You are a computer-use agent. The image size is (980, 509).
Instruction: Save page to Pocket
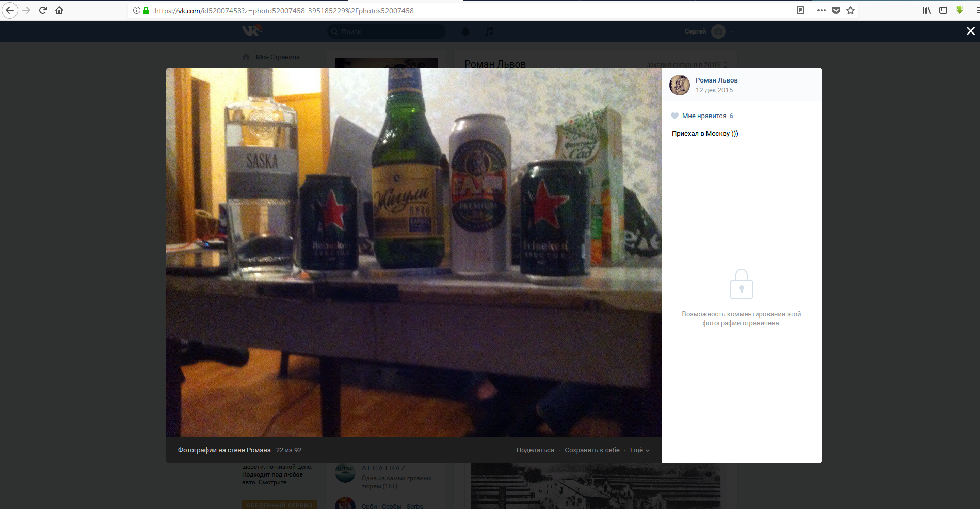pos(836,10)
